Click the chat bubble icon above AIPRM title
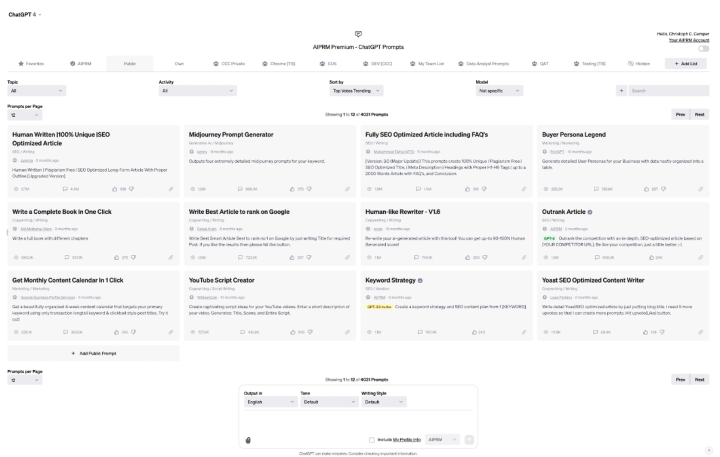 coord(359,34)
